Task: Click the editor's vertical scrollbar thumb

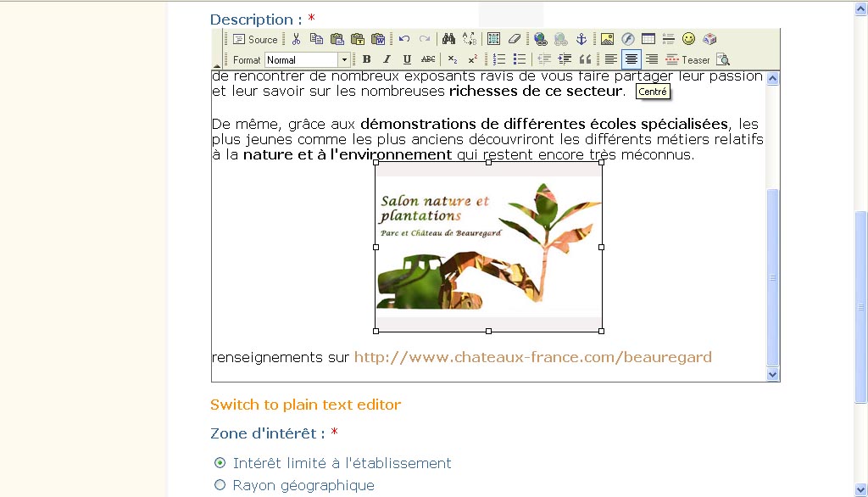Action: (773, 277)
